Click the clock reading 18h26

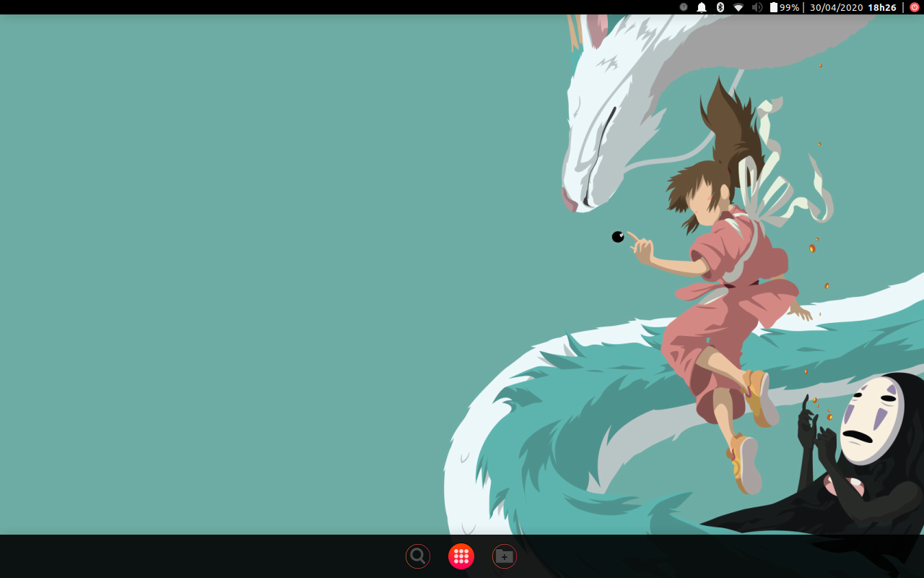pos(882,7)
